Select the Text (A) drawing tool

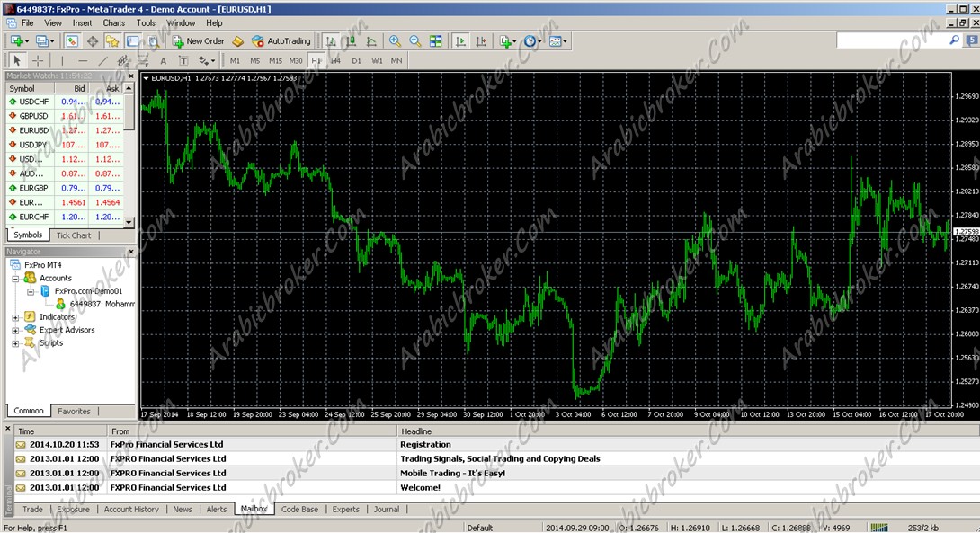pos(163,60)
